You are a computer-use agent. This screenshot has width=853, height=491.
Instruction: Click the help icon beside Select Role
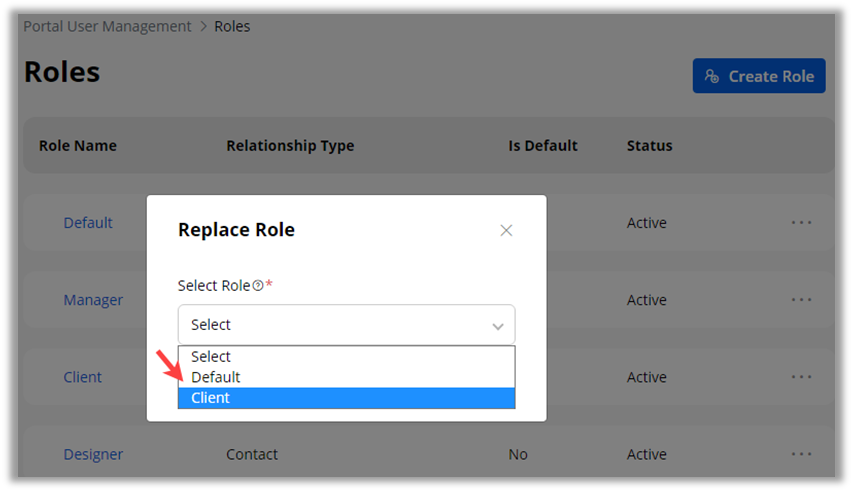(258, 286)
